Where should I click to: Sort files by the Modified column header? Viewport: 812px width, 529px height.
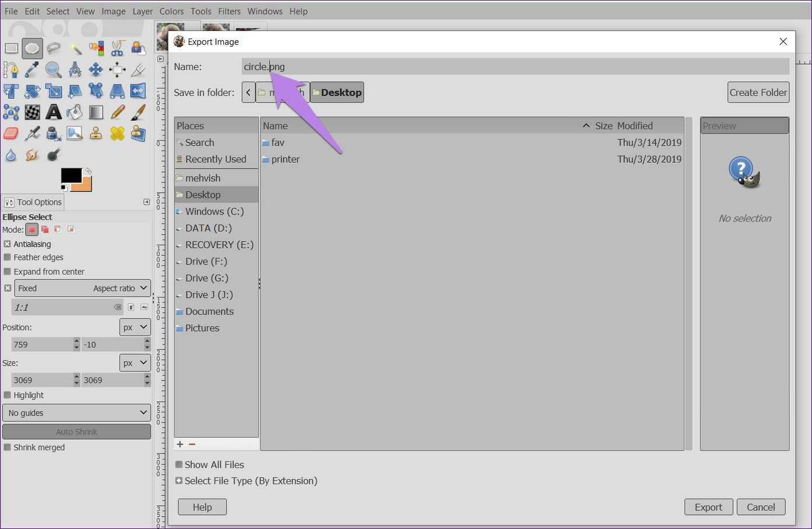(x=649, y=125)
